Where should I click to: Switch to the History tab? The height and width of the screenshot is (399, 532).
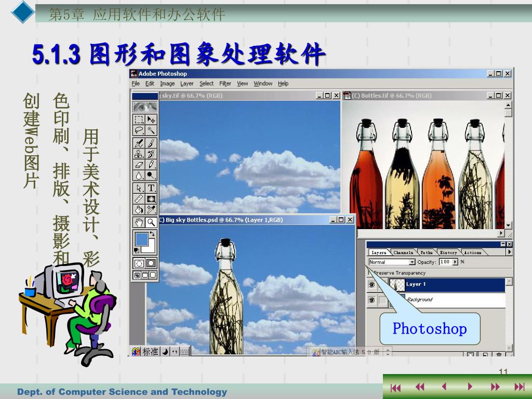click(x=448, y=252)
